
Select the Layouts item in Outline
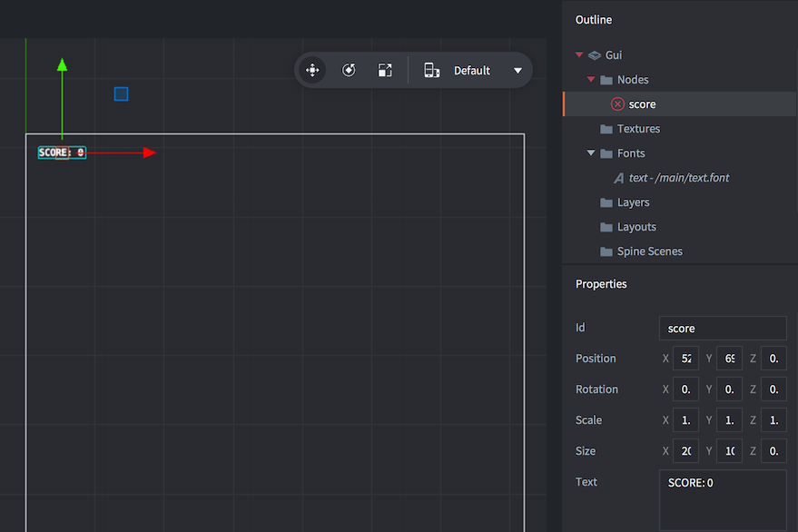(x=636, y=227)
